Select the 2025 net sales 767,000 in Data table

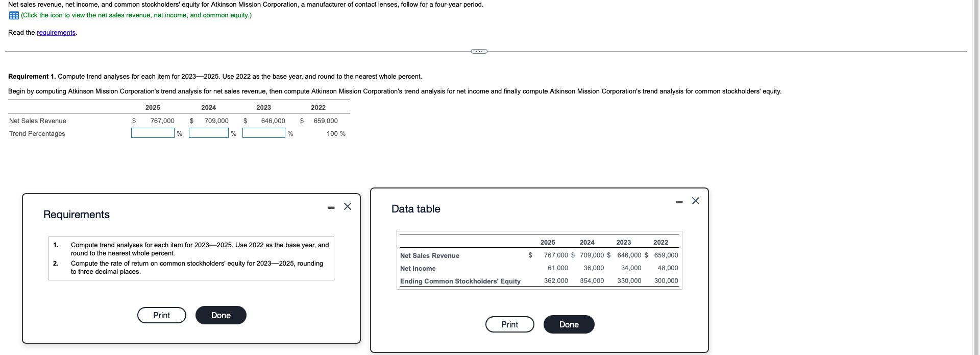coord(556,255)
